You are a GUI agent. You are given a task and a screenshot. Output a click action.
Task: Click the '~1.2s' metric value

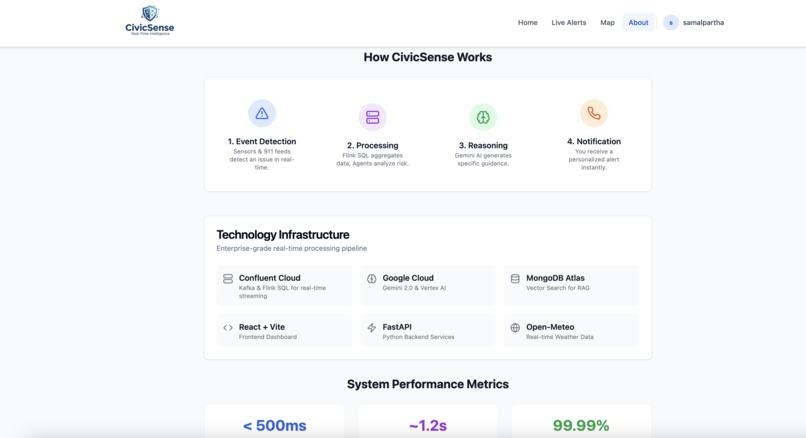click(428, 426)
